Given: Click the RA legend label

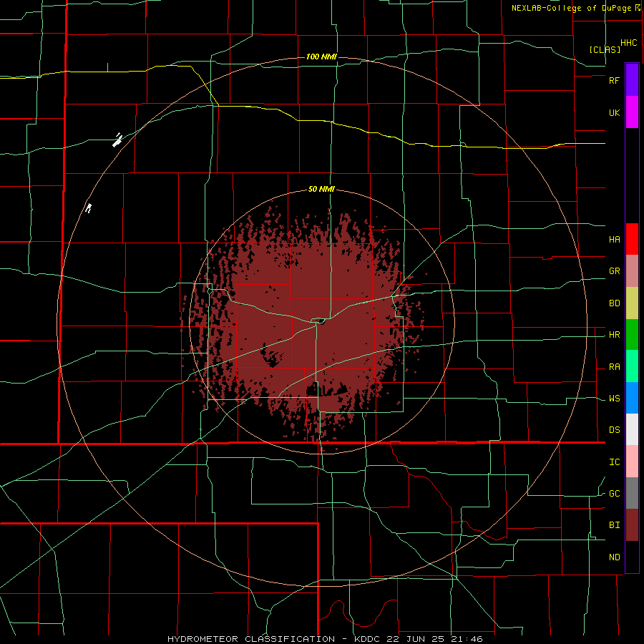Looking at the screenshot, I should 614,367.
